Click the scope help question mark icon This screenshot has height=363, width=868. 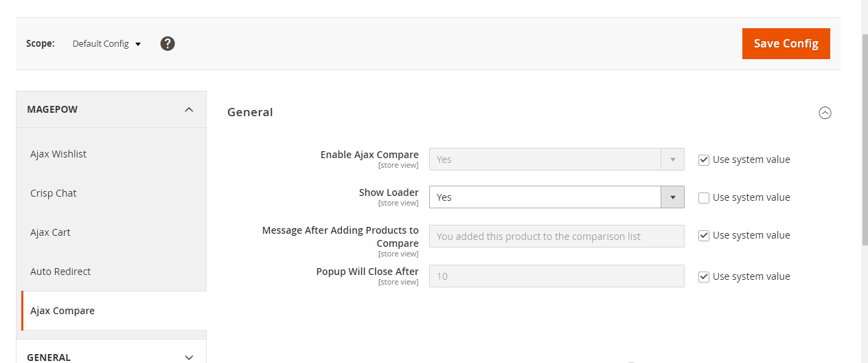click(x=168, y=43)
